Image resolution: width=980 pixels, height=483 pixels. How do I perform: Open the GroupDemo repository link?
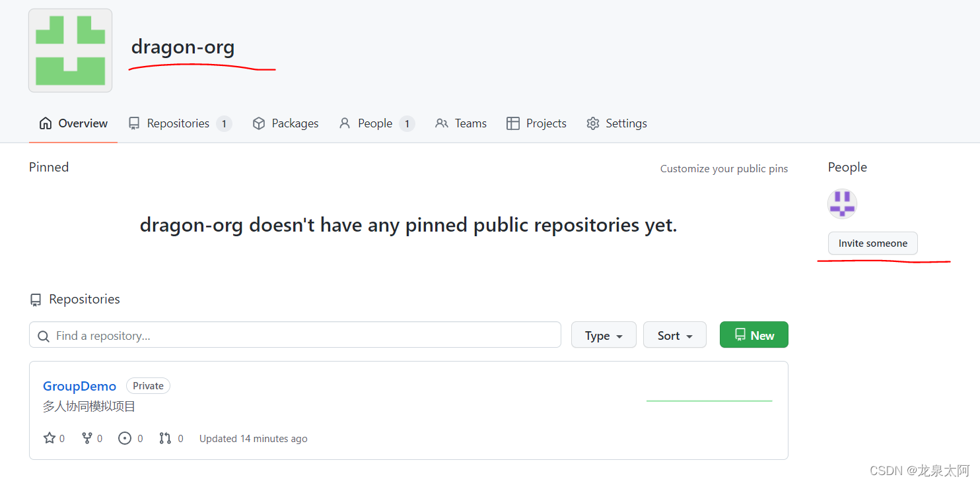coord(79,386)
